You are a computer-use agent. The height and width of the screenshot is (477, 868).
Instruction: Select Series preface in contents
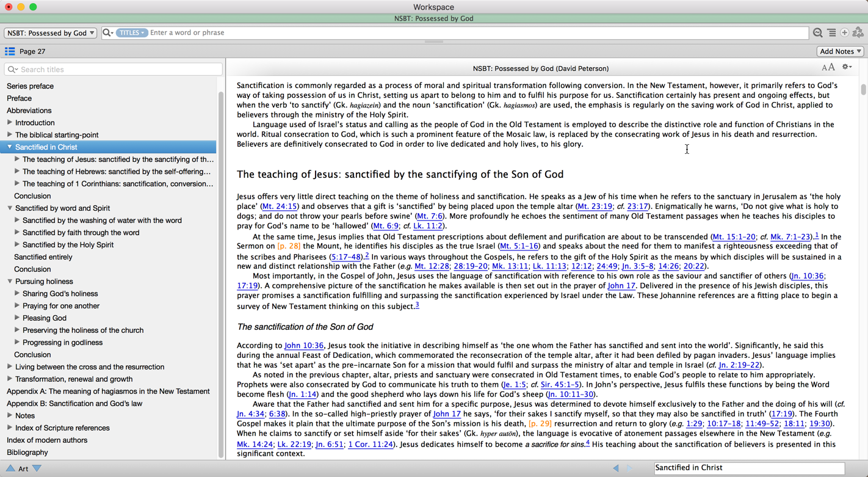point(30,86)
